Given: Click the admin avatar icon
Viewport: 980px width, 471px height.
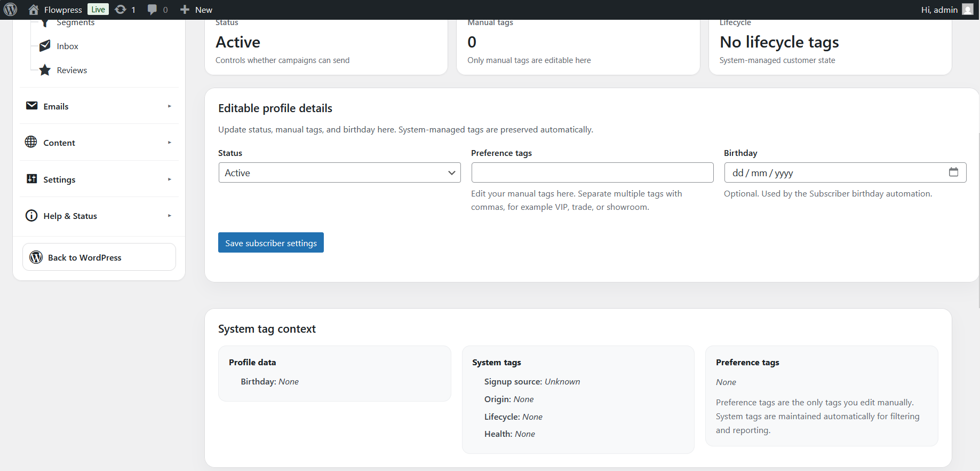Looking at the screenshot, I should (968, 10).
